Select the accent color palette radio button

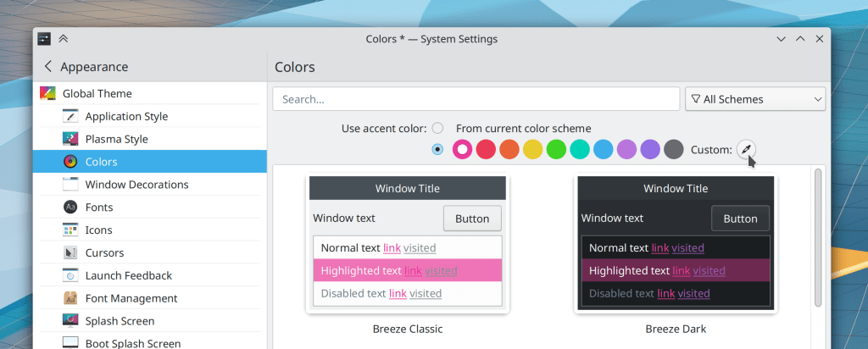(x=437, y=149)
